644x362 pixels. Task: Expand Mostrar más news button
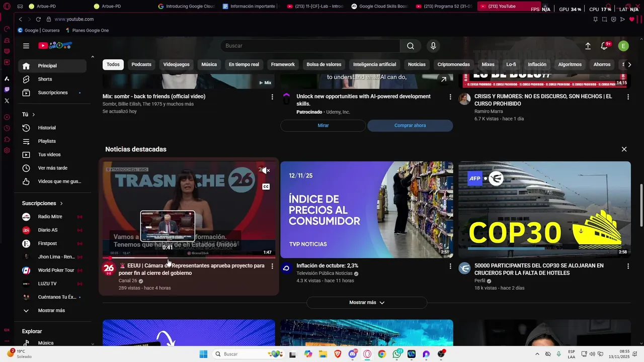click(x=367, y=303)
